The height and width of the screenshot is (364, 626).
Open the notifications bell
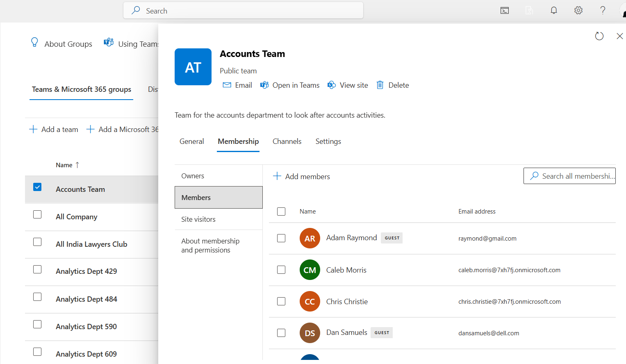(554, 11)
